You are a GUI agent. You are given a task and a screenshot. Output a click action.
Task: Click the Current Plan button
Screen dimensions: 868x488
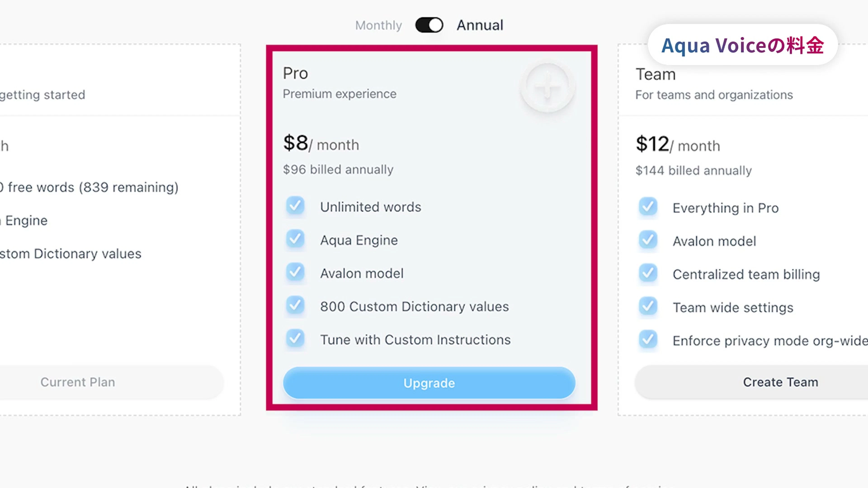point(78,382)
